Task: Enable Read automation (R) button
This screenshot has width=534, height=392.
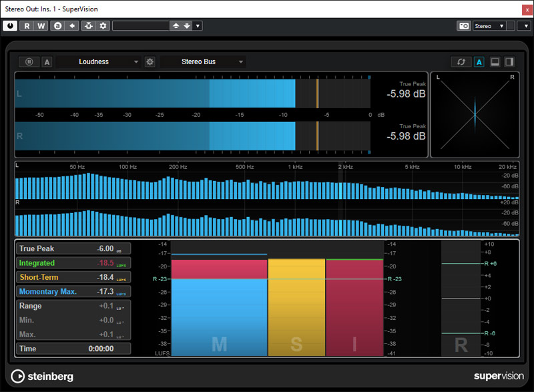Action: click(x=27, y=26)
